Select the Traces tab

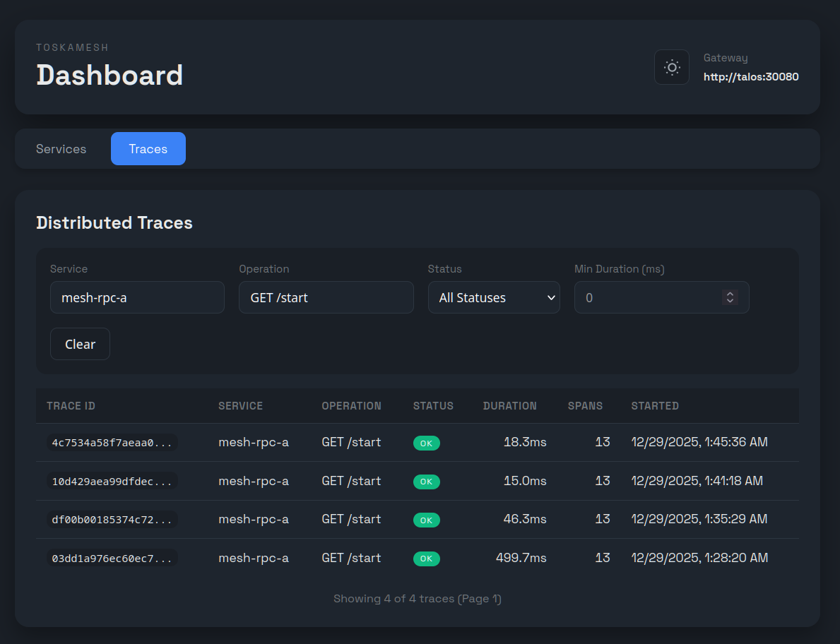(x=148, y=148)
